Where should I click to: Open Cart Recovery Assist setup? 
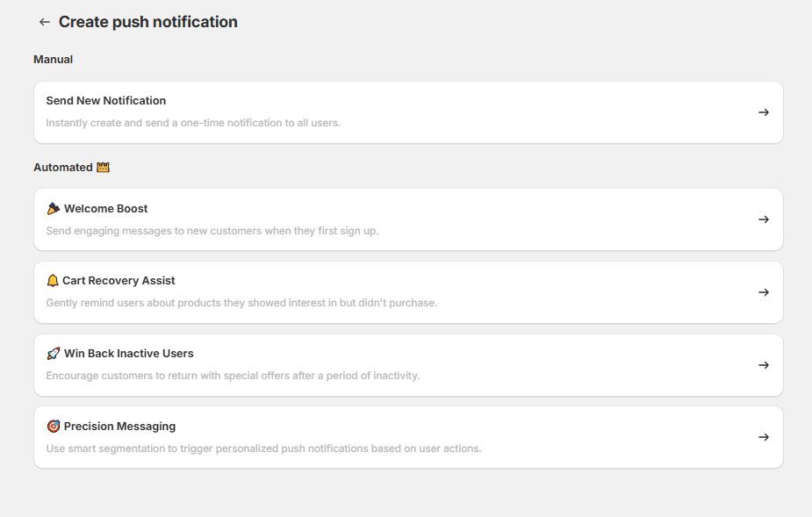point(408,292)
